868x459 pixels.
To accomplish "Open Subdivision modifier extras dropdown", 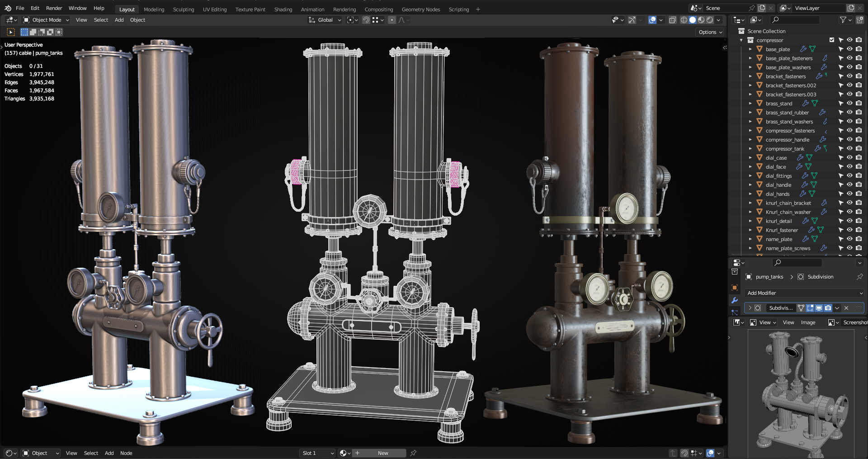I will (x=837, y=308).
